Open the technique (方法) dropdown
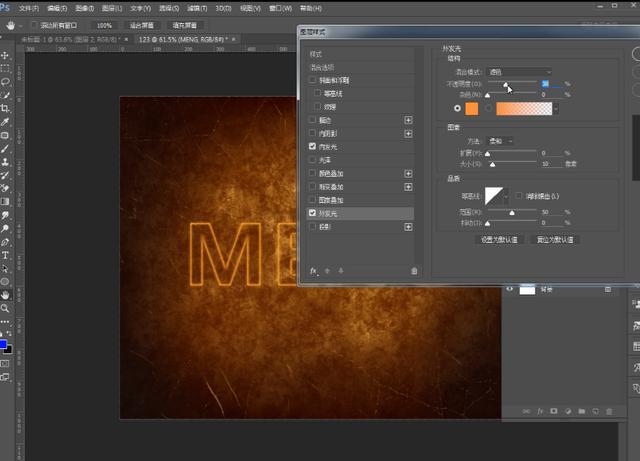The image size is (640, 461). [500, 141]
